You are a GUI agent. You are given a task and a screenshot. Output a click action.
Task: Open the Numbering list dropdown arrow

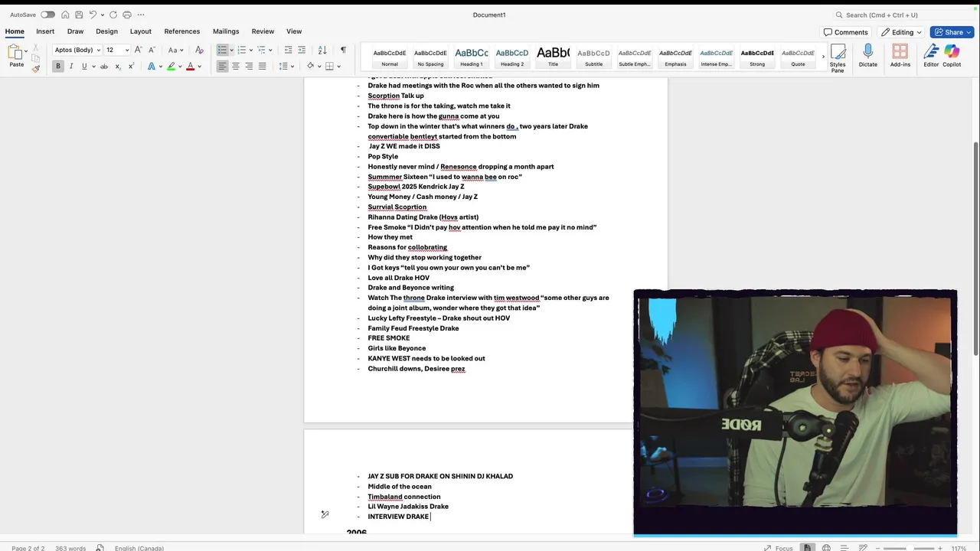pyautogui.click(x=252, y=50)
